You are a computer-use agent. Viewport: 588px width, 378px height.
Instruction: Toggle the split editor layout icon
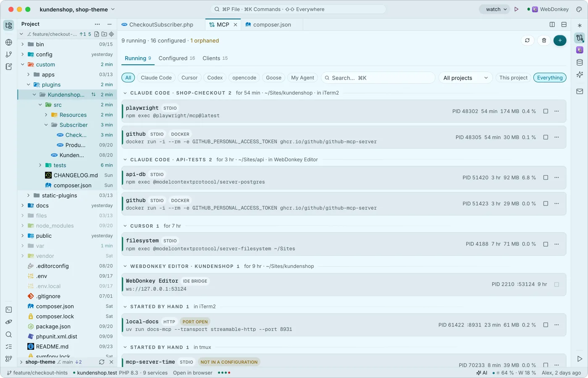click(552, 25)
